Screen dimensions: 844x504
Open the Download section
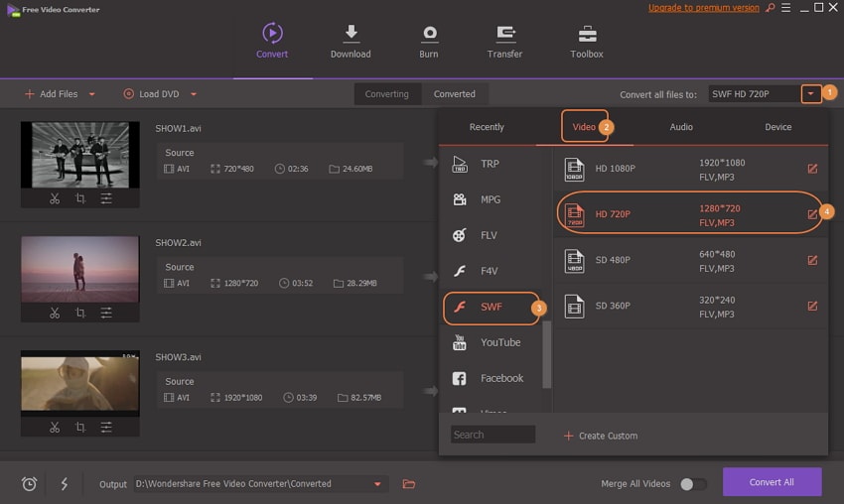tap(351, 41)
